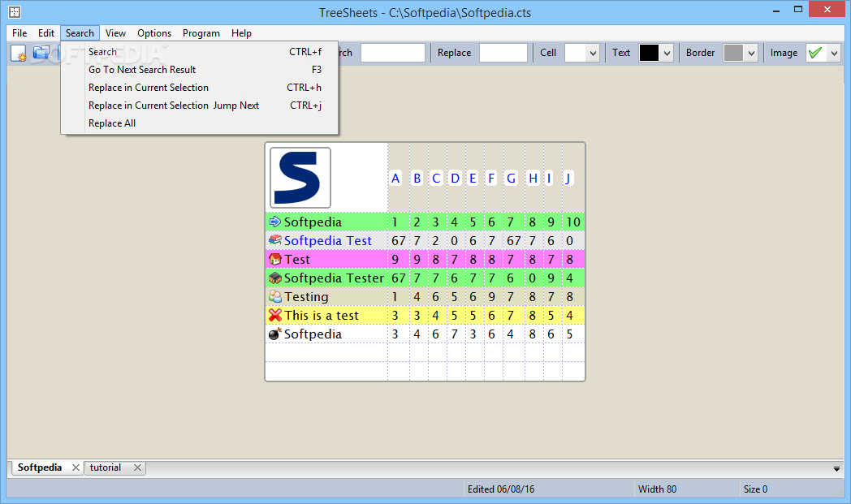
Task: Collapse the open Search menu in menu bar
Action: [x=80, y=33]
